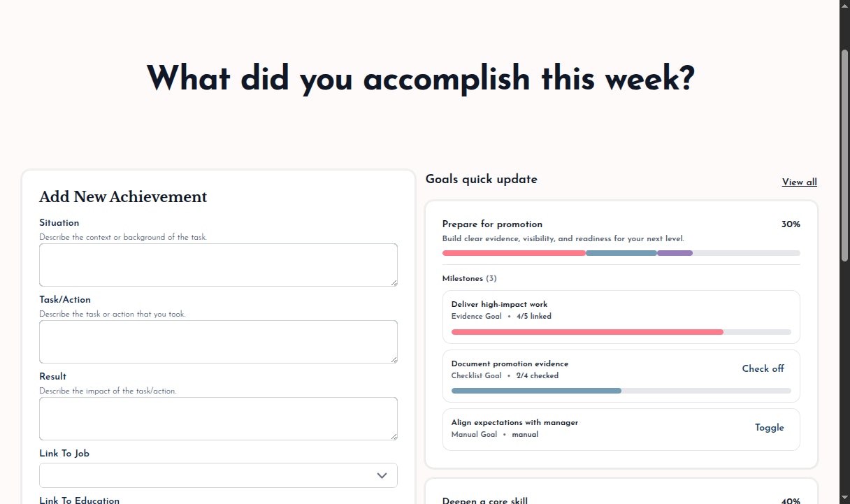This screenshot has width=850, height=504.
Task: Select the Deliver high-impact work milestone title
Action: 499,305
